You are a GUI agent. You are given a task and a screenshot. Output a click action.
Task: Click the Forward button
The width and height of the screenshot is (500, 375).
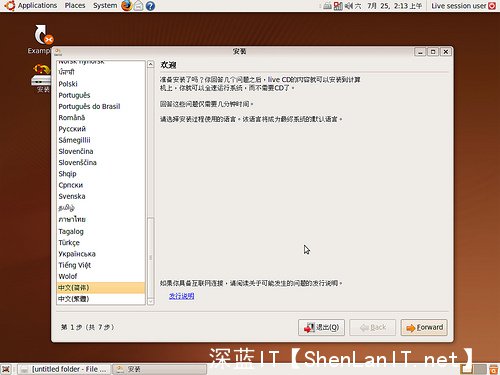(x=424, y=327)
